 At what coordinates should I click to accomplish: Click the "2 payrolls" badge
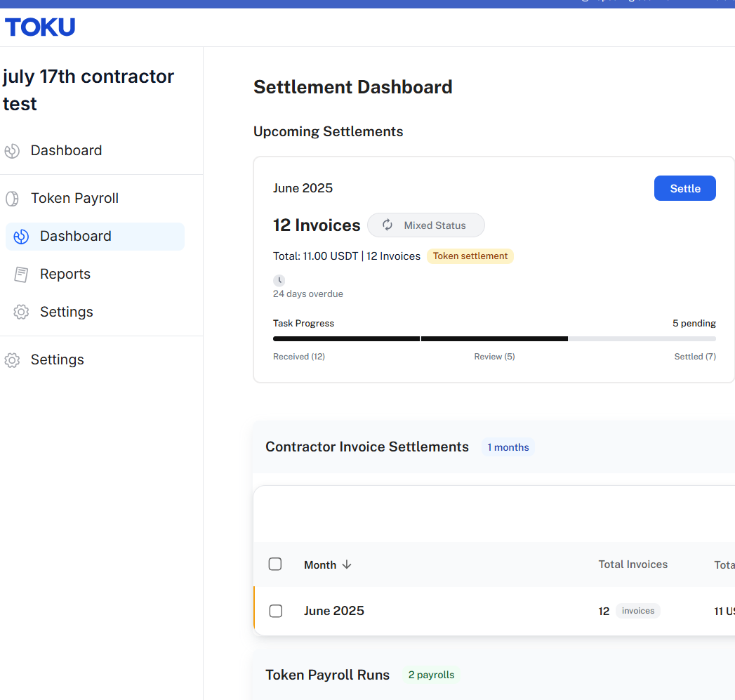431,675
